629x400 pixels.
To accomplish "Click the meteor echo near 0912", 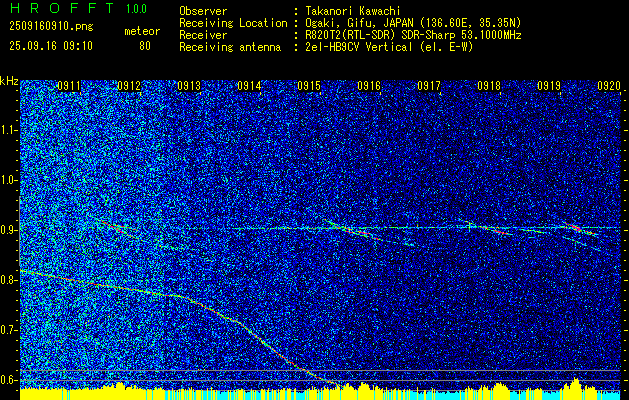I will pyautogui.click(x=116, y=227).
